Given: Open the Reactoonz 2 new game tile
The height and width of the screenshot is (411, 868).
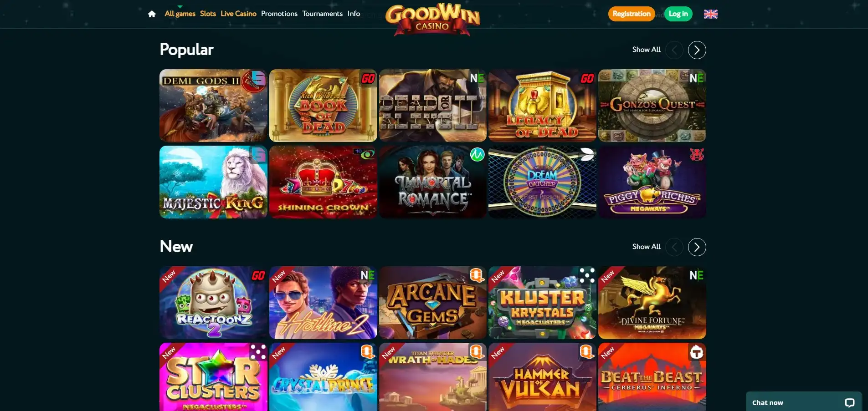Looking at the screenshot, I should click(213, 303).
